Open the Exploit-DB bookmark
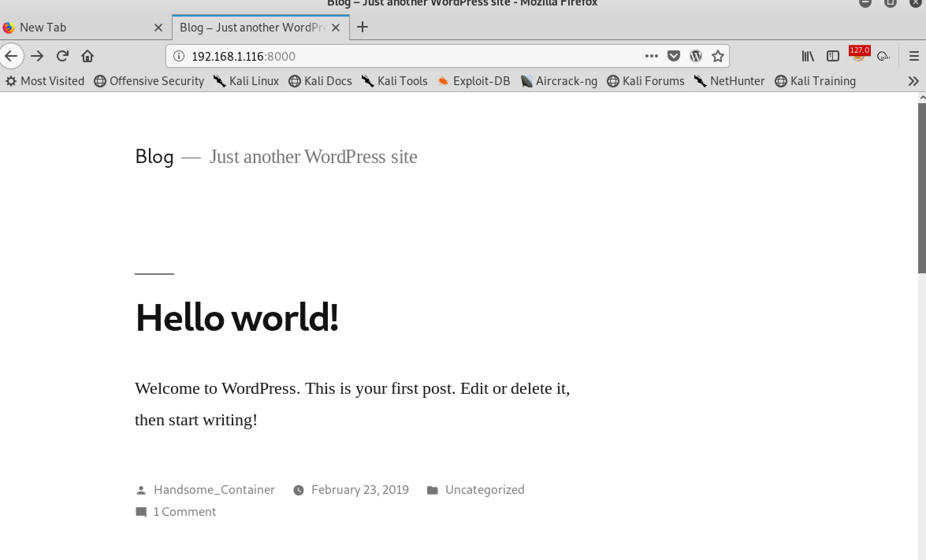The width and height of the screenshot is (926, 560). [474, 81]
